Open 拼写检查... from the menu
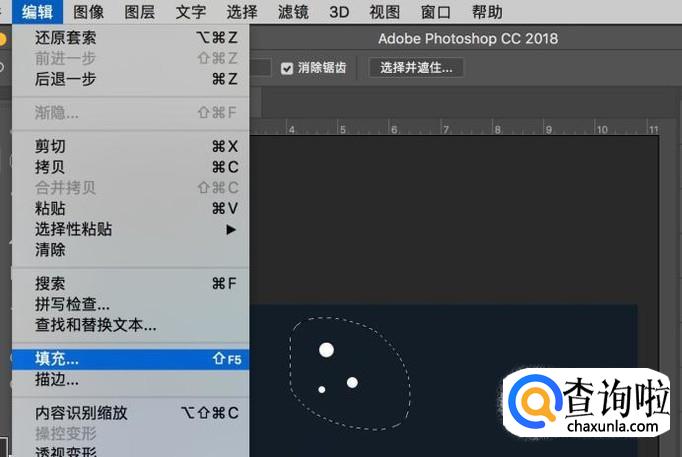This screenshot has width=682, height=457. click(130, 304)
